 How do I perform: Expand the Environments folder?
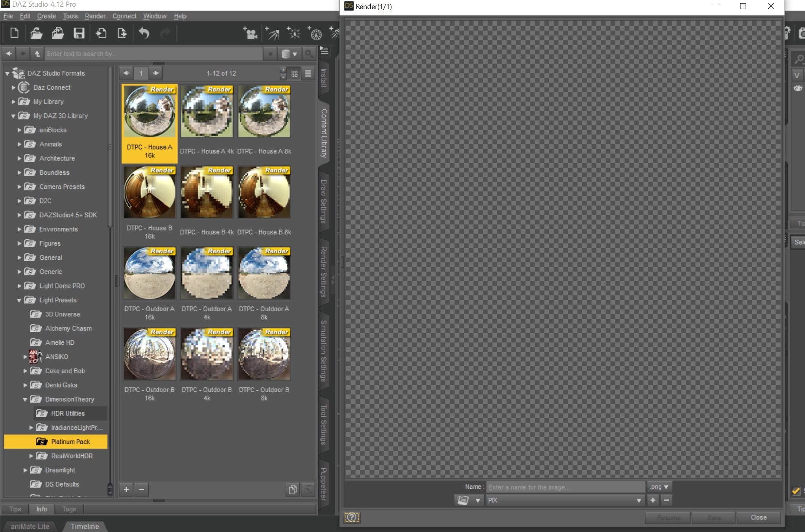coord(19,229)
